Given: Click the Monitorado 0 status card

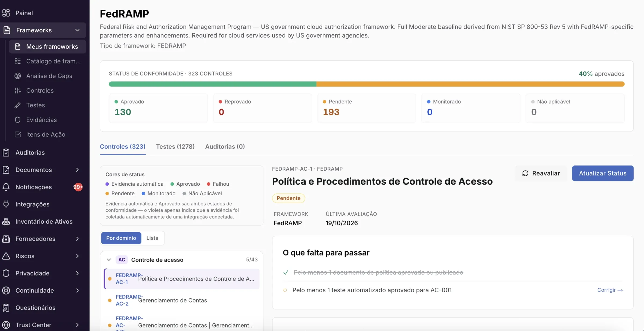Looking at the screenshot, I should click(x=471, y=108).
